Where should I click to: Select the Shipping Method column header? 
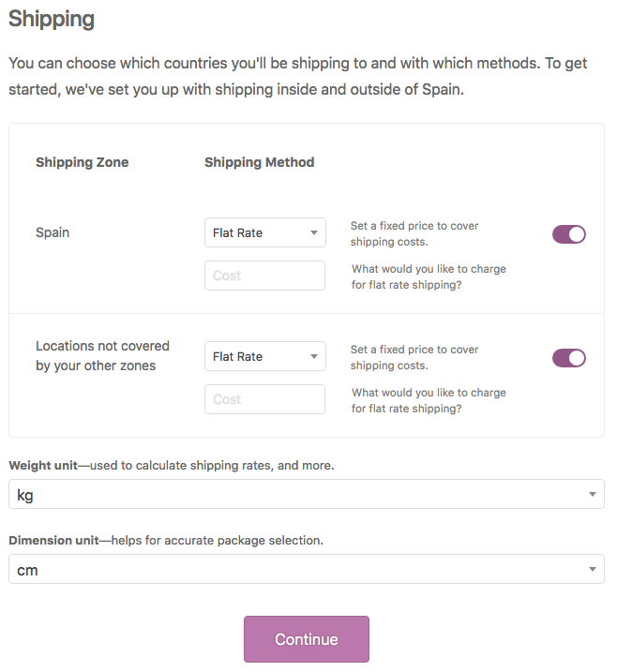coord(260,162)
